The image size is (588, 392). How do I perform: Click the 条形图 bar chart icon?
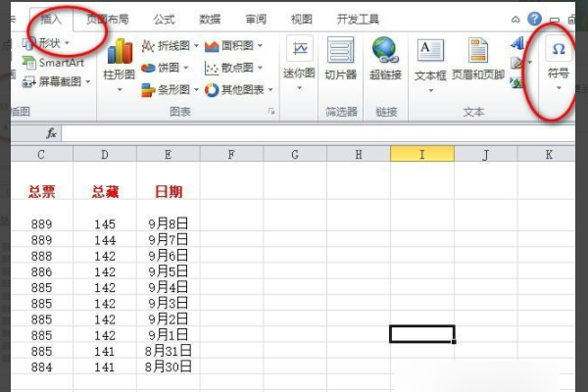(x=148, y=90)
